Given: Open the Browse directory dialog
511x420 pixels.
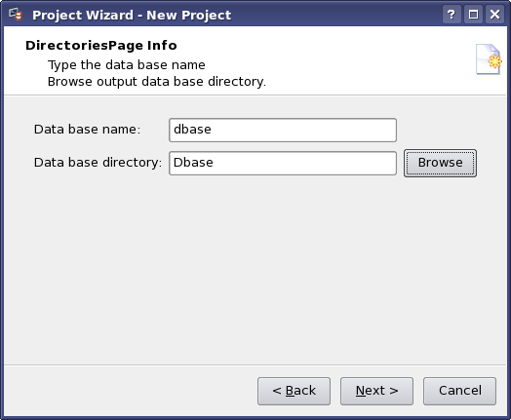Looking at the screenshot, I should [440, 163].
